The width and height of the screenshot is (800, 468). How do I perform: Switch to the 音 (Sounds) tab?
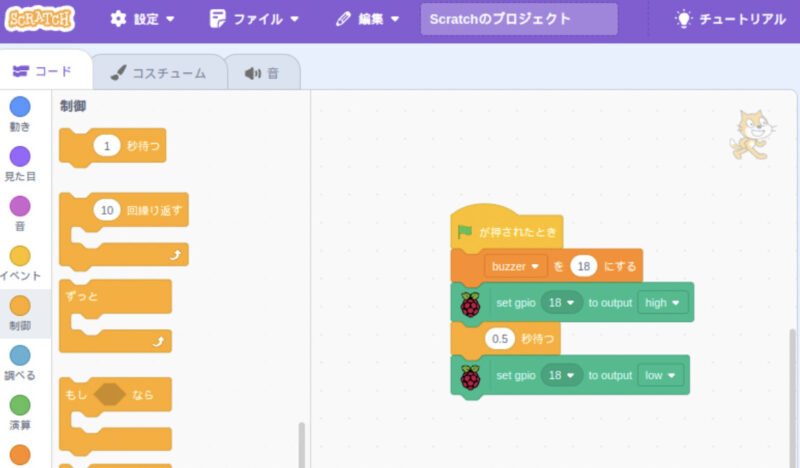[262, 73]
